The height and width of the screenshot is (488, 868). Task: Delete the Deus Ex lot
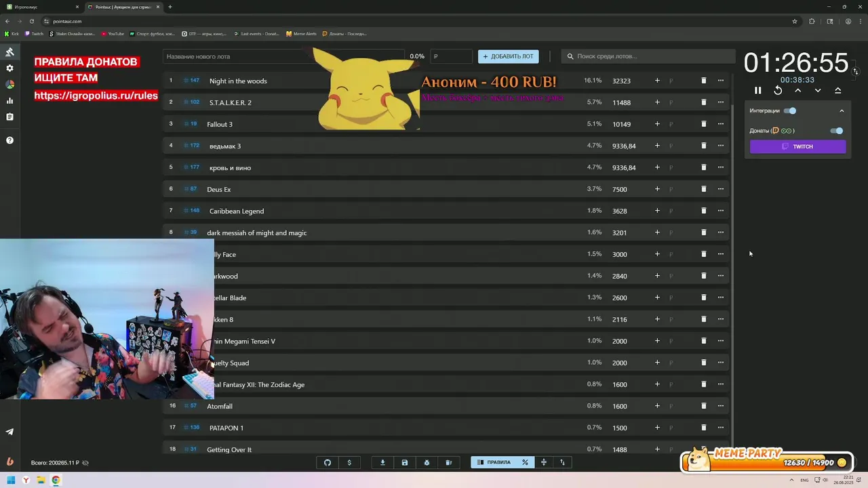click(x=703, y=189)
